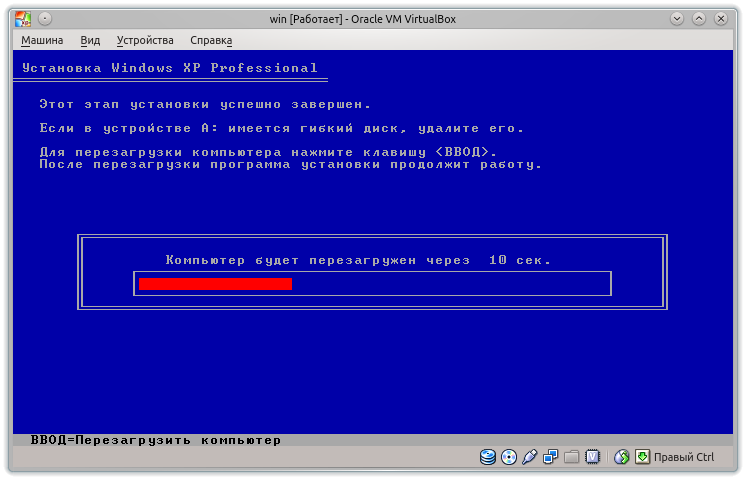Click the 'нажмите клавишу <ВВОД>' line
746x480 pixels.
point(268,152)
